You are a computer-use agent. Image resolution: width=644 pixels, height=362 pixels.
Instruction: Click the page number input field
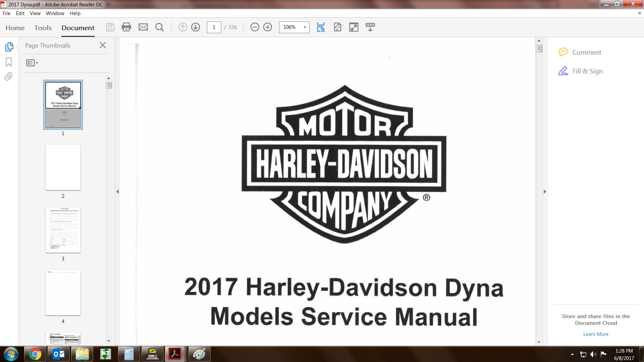tap(214, 27)
